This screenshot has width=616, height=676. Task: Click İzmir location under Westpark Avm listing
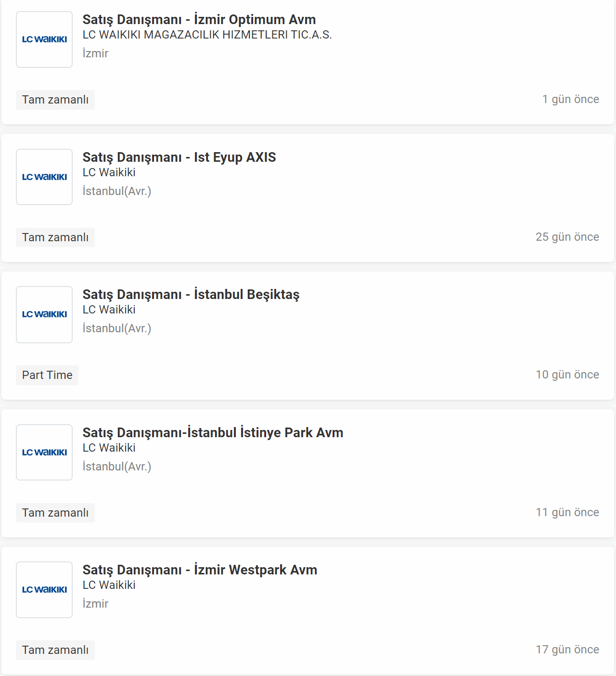point(95,604)
